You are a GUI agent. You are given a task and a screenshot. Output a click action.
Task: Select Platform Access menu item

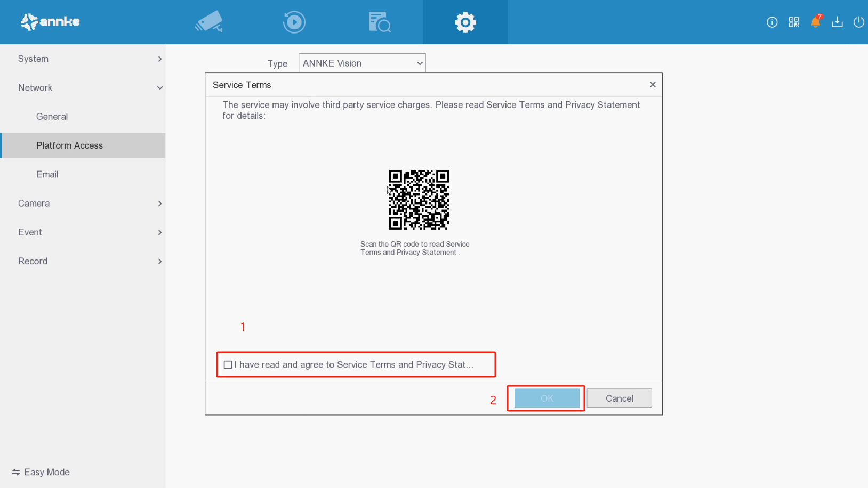point(83,145)
